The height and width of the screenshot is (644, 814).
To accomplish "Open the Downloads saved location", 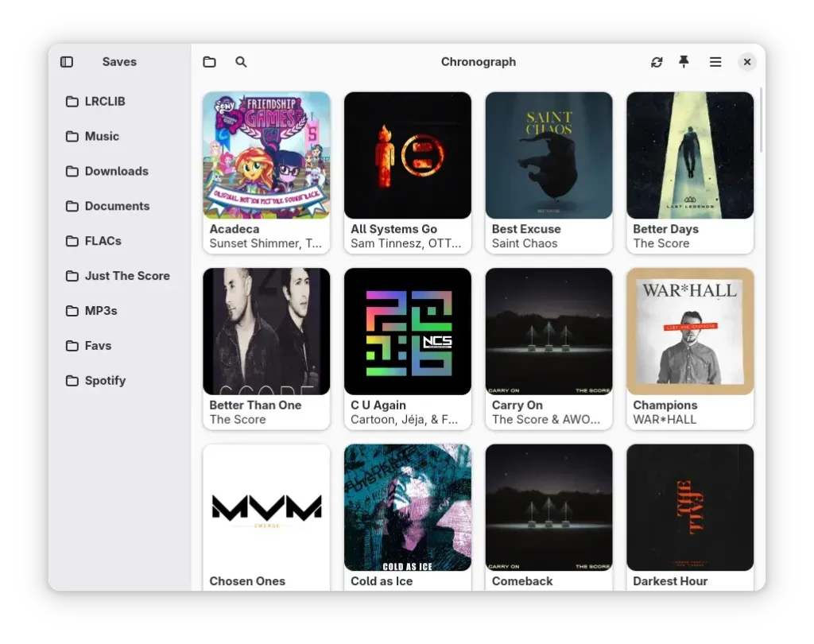I will tap(116, 172).
